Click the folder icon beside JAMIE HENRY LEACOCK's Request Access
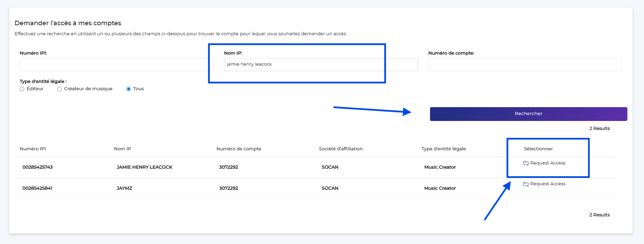 [526, 163]
